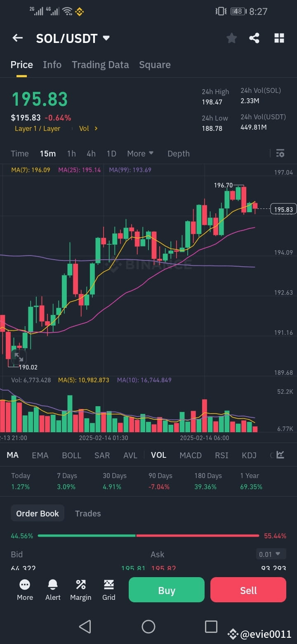Open the SOL/USDT pair selector dropdown
The width and height of the screenshot is (297, 644).
tap(106, 38)
